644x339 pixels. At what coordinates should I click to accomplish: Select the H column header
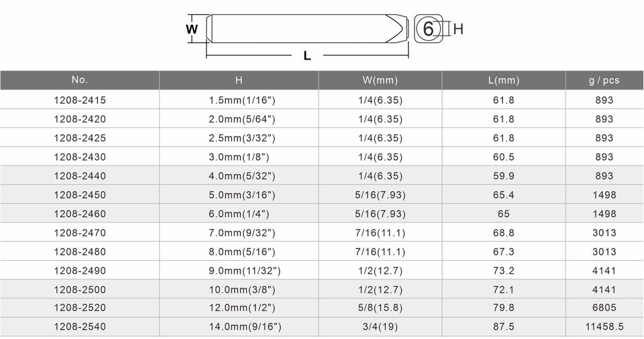(239, 80)
